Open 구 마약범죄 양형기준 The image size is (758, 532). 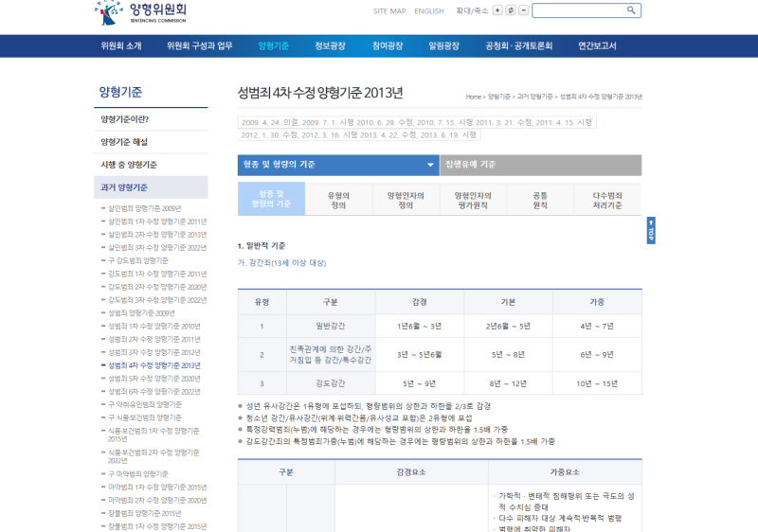click(x=137, y=474)
